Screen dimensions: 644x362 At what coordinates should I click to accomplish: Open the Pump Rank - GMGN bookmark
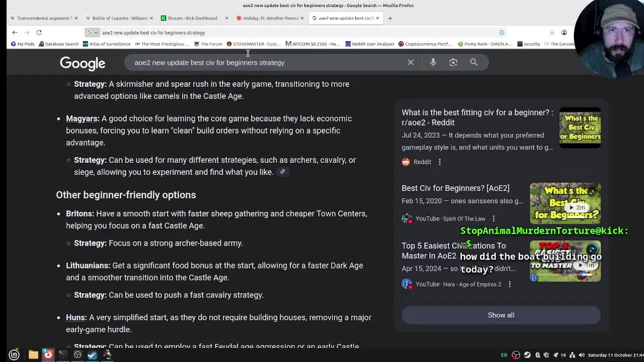pos(485,44)
